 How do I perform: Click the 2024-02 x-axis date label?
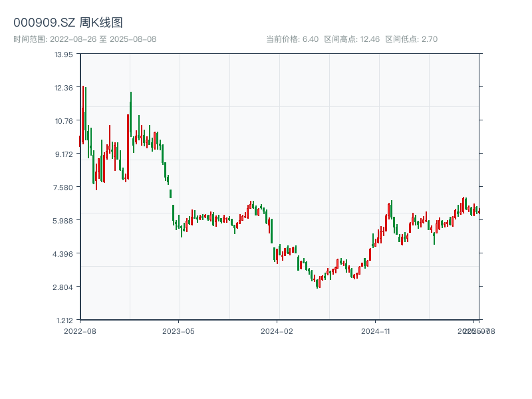pos(277,331)
